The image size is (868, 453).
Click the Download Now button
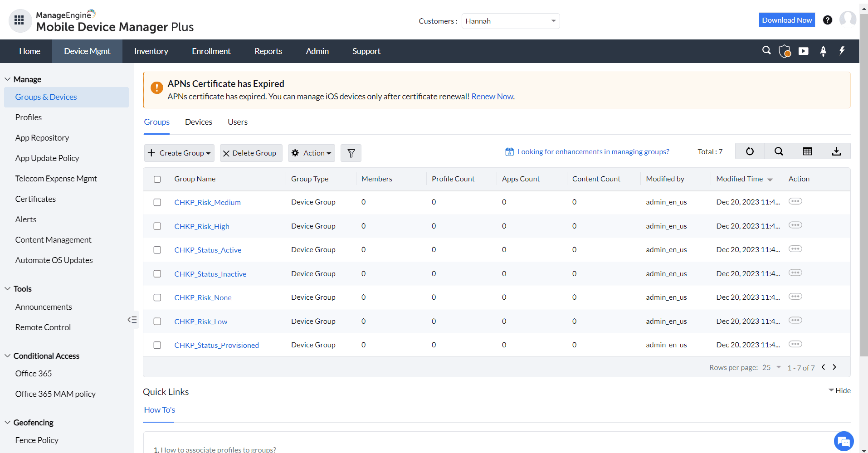(x=787, y=20)
